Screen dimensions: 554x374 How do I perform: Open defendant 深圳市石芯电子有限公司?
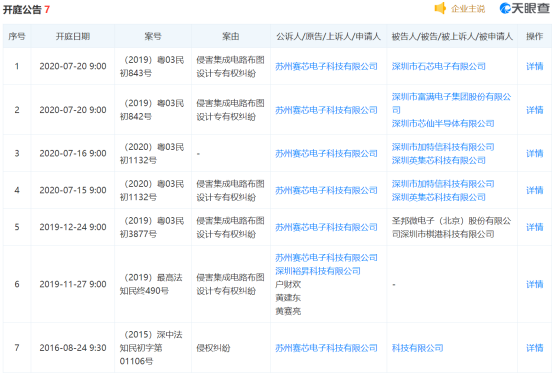click(x=439, y=66)
